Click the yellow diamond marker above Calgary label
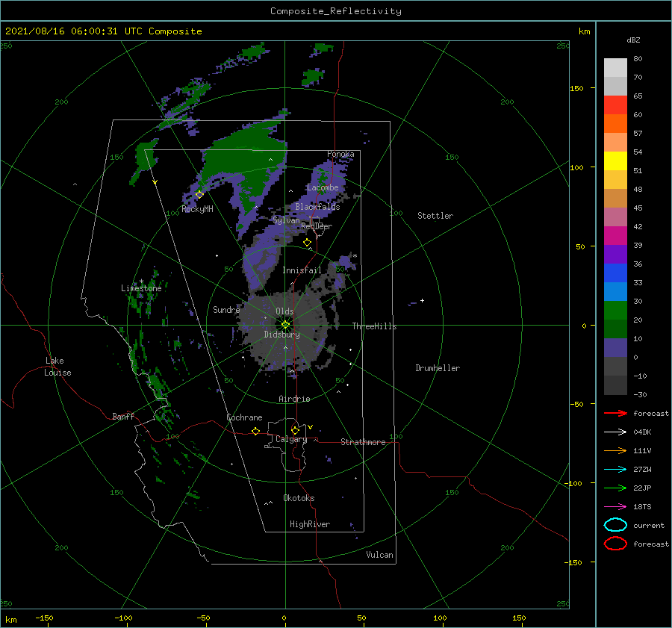The image size is (672, 628). [x=295, y=430]
